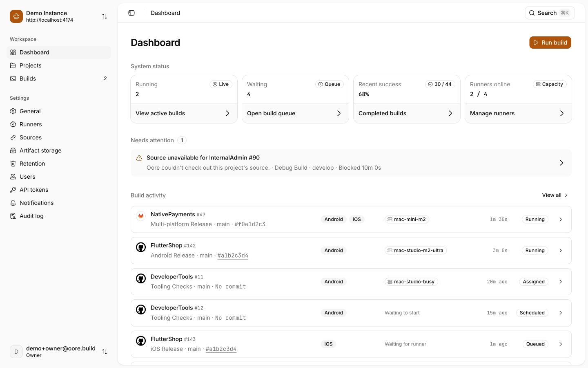Screen dimensions: 588x368
Task: Open the demo+owner account menu
Action: [x=59, y=352]
